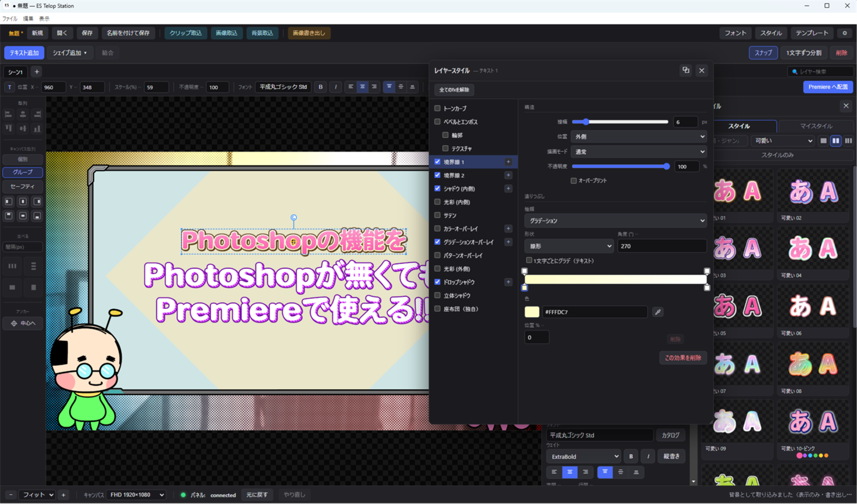Align text right in top property bar
The image size is (857, 504).
click(374, 87)
